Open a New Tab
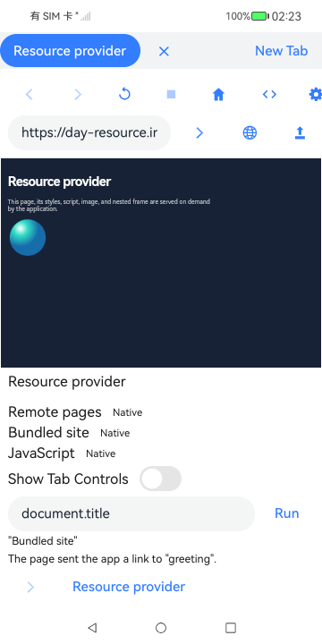322x644 pixels. pyautogui.click(x=282, y=50)
